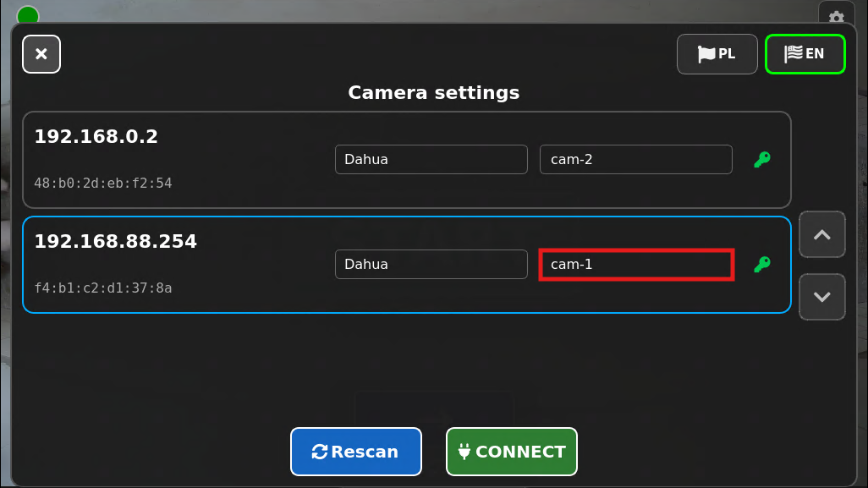Select the EN language option
Image resolution: width=868 pixels, height=488 pixels.
(x=805, y=54)
